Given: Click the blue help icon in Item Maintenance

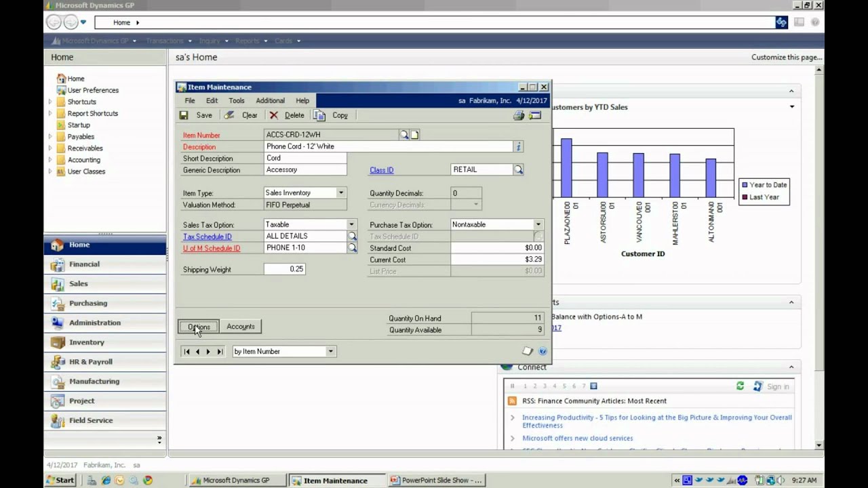Looking at the screenshot, I should tap(542, 351).
